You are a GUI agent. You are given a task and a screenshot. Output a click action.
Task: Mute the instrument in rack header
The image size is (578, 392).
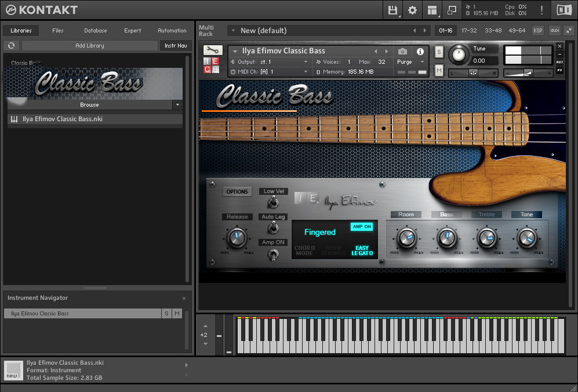439,70
